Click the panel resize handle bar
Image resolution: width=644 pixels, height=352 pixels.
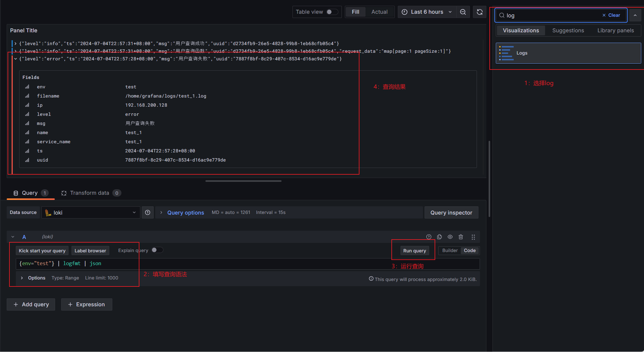(x=243, y=181)
